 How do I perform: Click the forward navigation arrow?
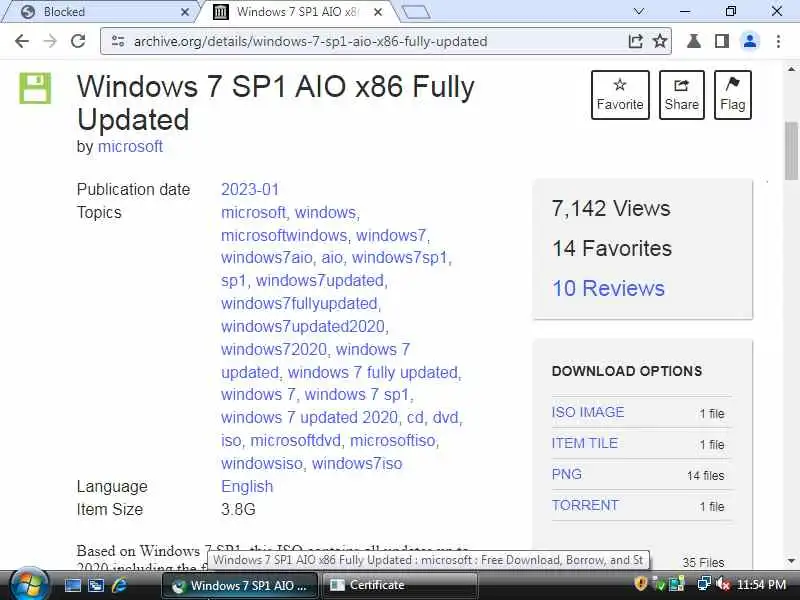[x=50, y=41]
